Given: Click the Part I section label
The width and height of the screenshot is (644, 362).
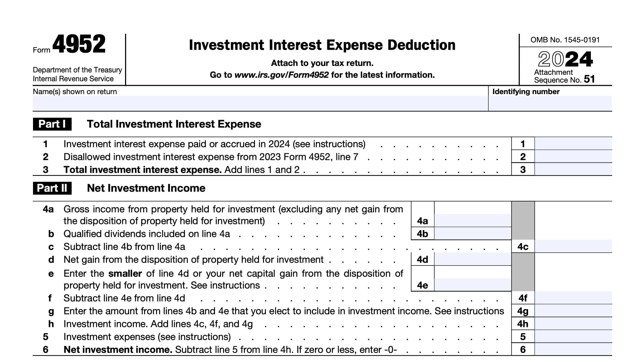Looking at the screenshot, I should [x=52, y=124].
